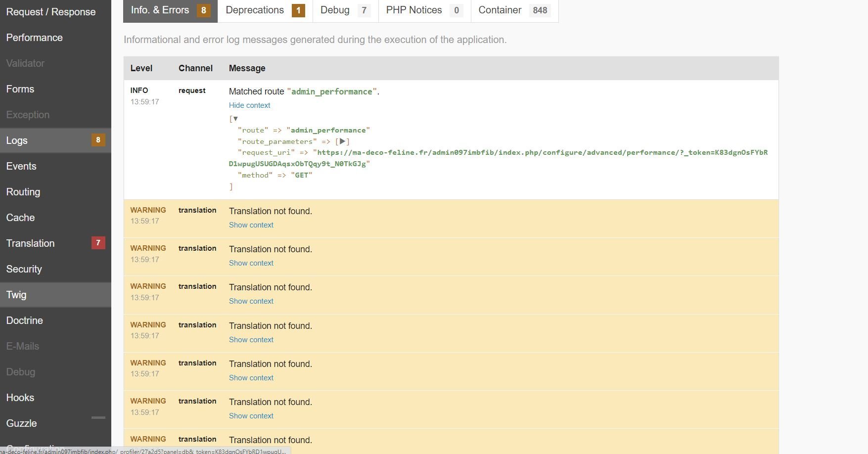
Task: Collapse the context array with down triangle
Action: click(235, 119)
